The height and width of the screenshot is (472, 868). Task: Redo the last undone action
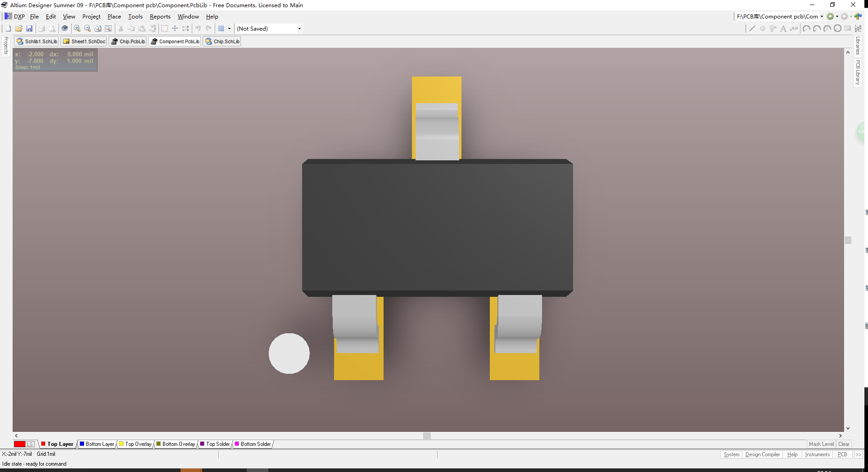pyautogui.click(x=209, y=28)
